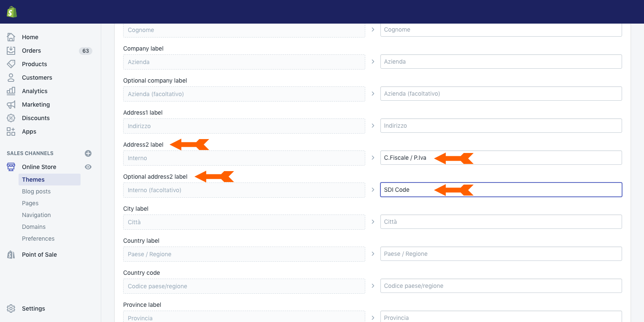Edit the City label translation field
Image resolution: width=644 pixels, height=322 pixels.
click(x=501, y=222)
